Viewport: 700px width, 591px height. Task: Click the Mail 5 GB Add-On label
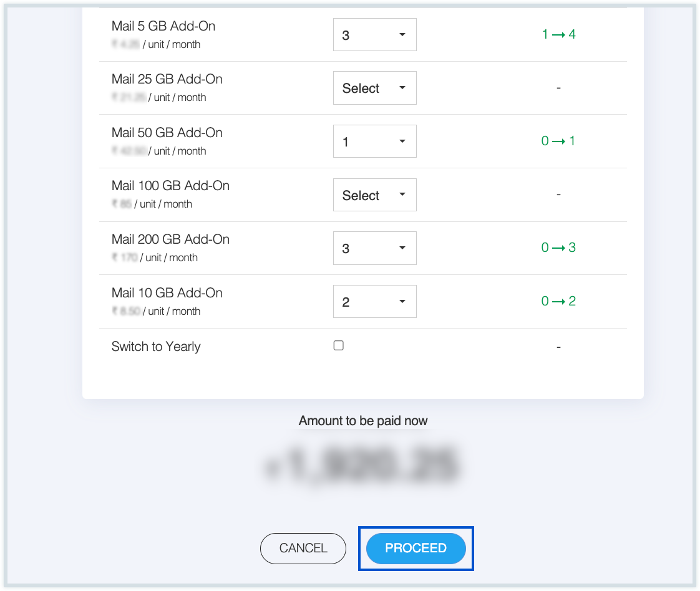[163, 26]
